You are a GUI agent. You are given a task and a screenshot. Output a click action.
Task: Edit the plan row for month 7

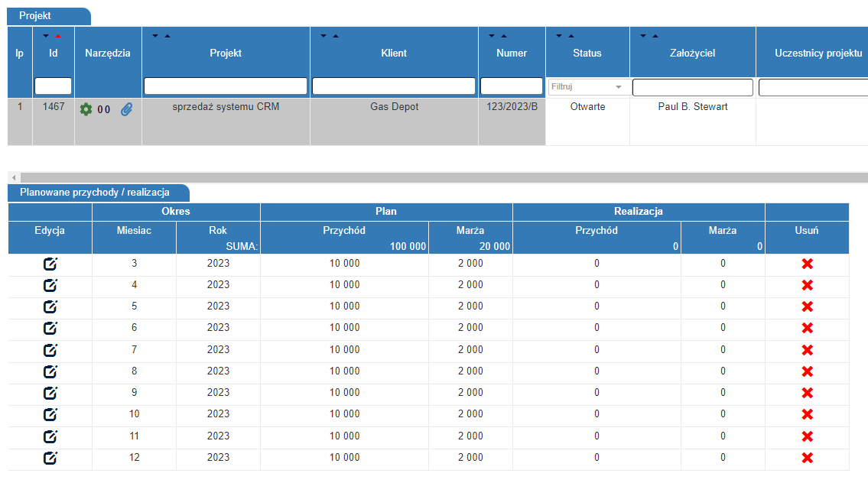pyautogui.click(x=50, y=350)
